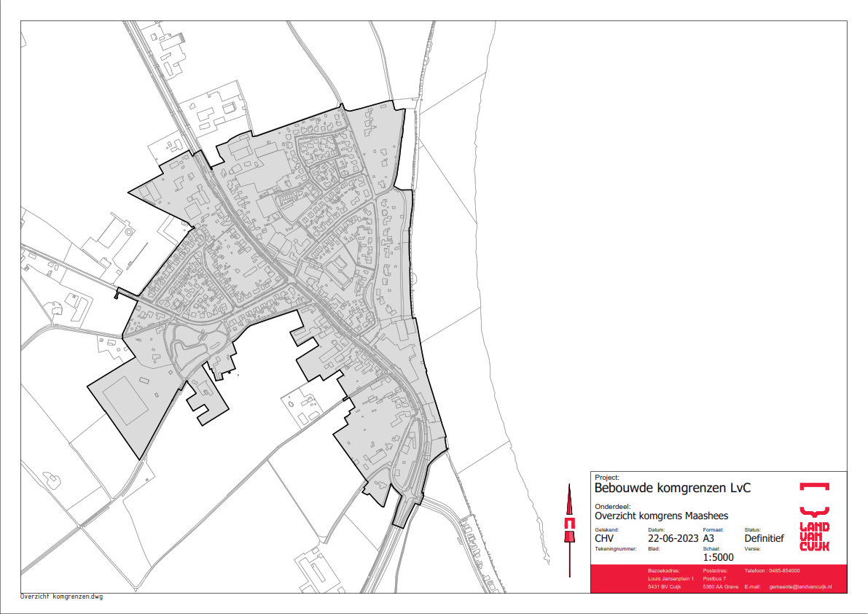Click the drafter initials CHV

pos(606,539)
